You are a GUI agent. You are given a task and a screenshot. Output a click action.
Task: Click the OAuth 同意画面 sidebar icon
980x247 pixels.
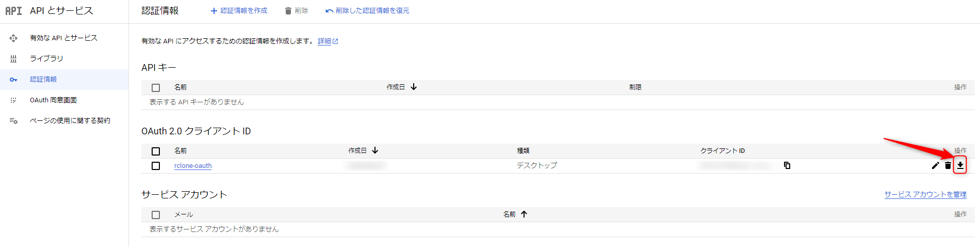click(13, 100)
